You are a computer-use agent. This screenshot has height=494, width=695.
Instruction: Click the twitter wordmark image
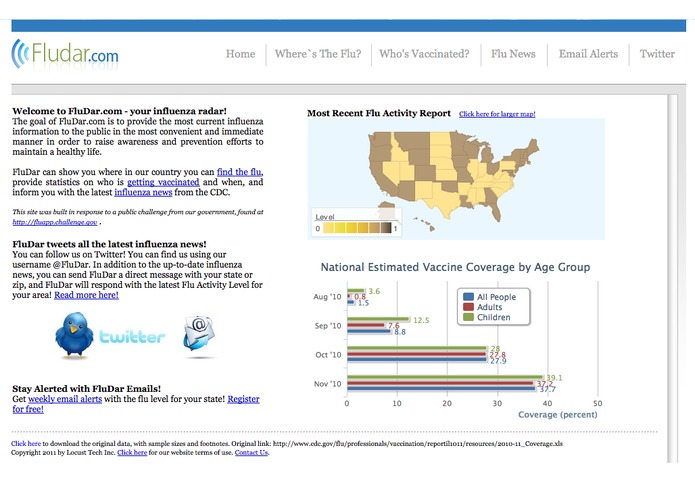[x=132, y=337]
